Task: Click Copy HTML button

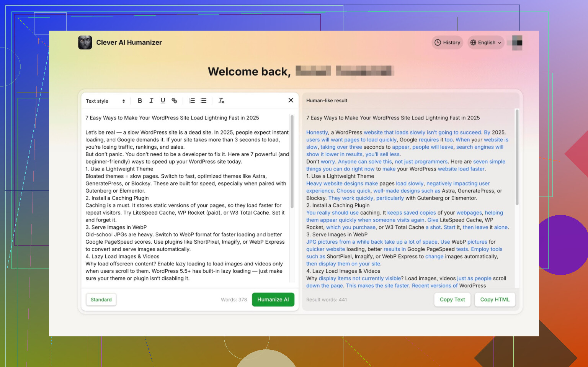Action: [x=495, y=300]
